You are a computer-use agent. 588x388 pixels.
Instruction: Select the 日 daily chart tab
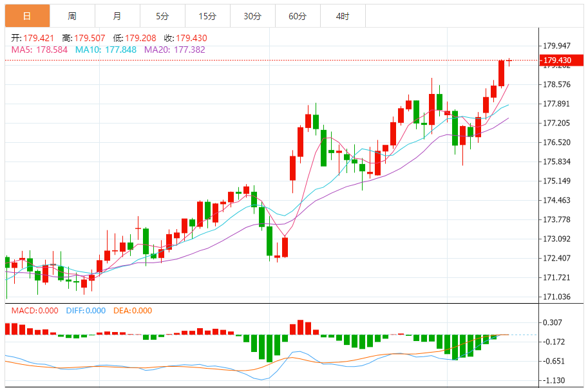click(28, 16)
